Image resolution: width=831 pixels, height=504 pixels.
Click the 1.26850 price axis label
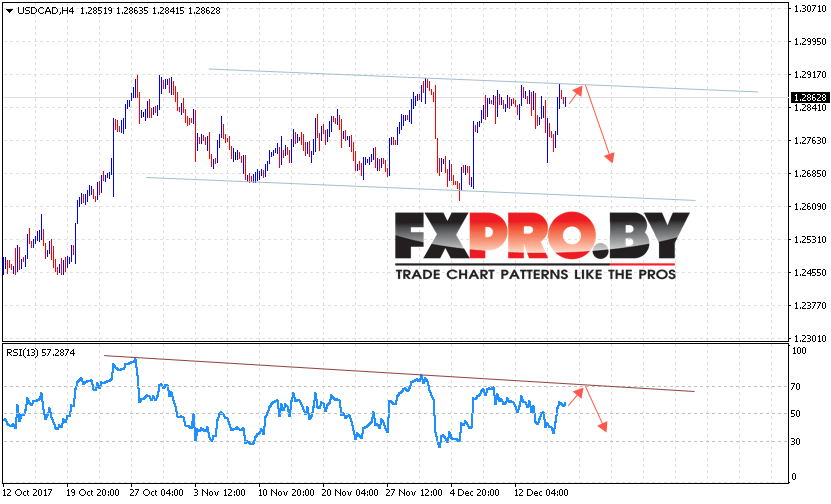coord(810,174)
